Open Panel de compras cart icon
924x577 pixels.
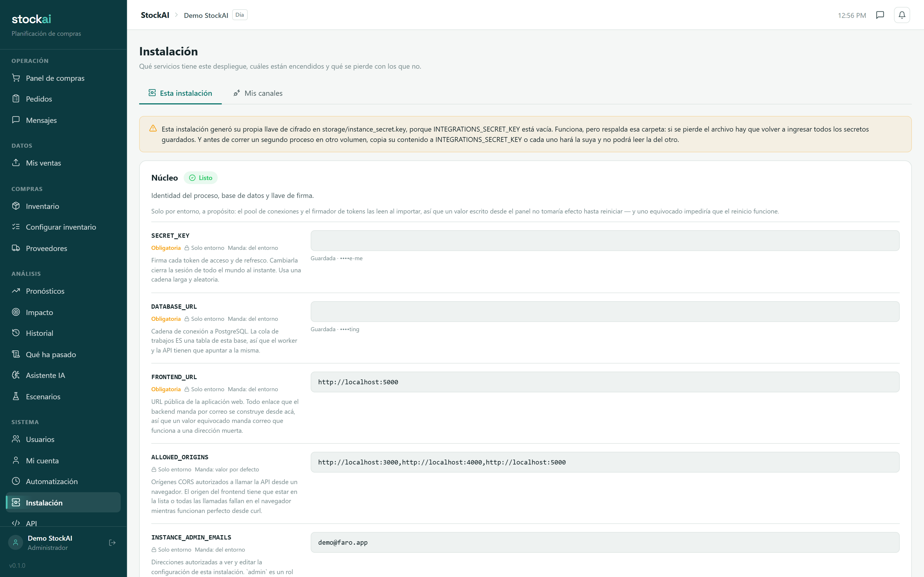[16, 78]
